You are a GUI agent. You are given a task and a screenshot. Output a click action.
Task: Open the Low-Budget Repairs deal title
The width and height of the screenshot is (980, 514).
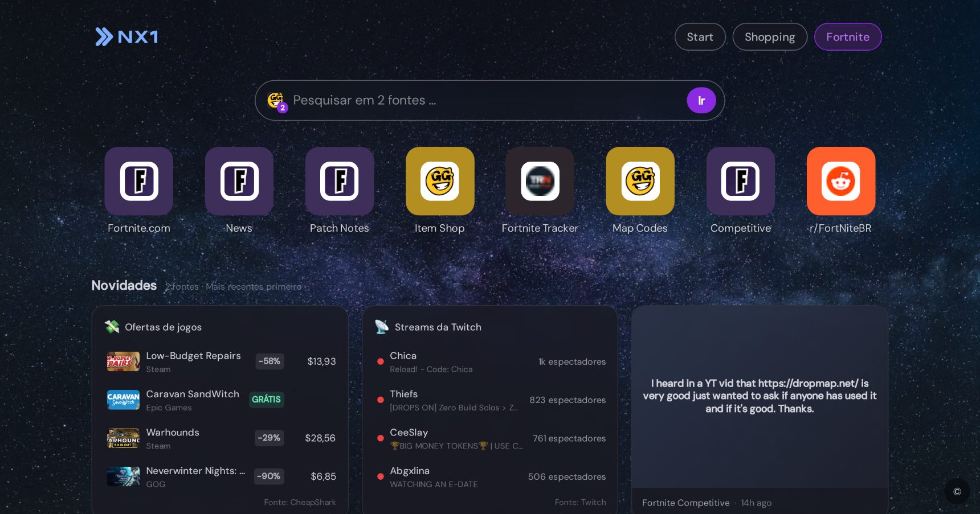[x=194, y=356]
